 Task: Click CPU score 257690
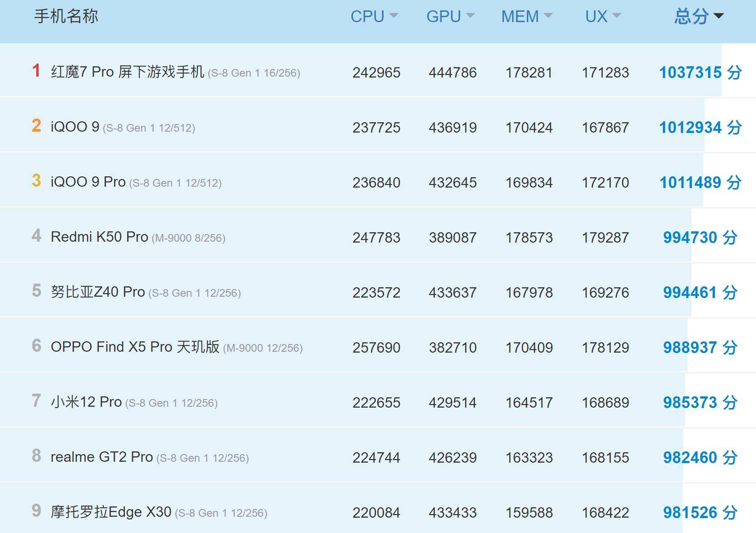tap(376, 348)
